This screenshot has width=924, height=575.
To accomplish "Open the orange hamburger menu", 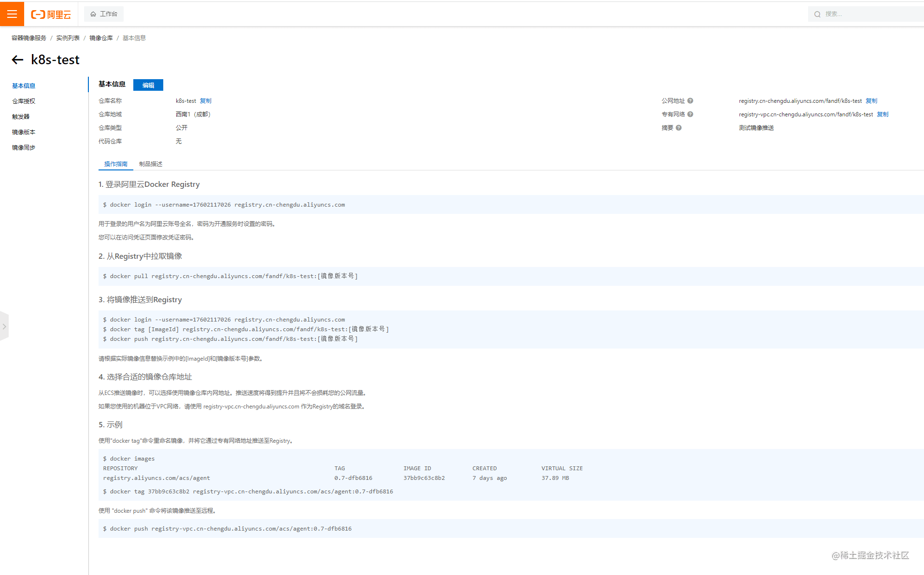I will [x=12, y=14].
